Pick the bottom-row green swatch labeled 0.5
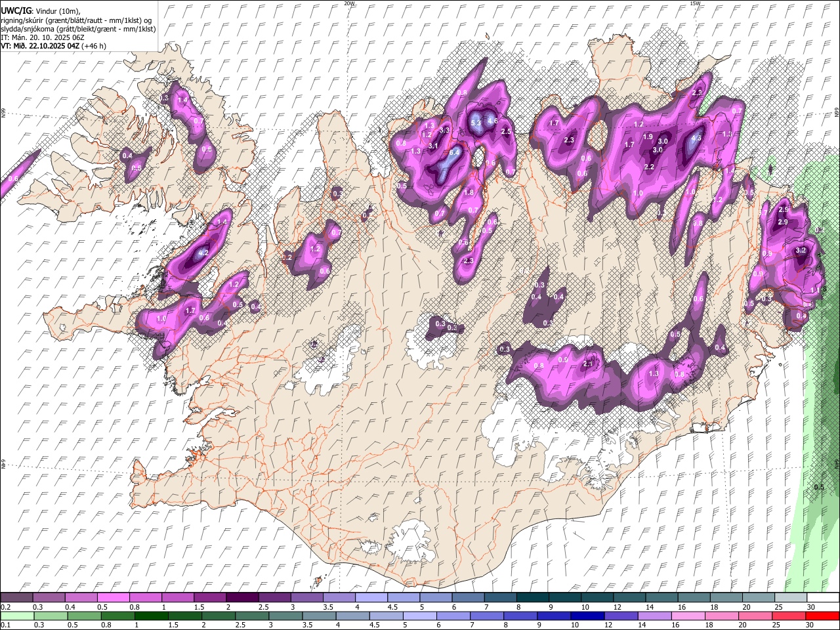 point(84,616)
